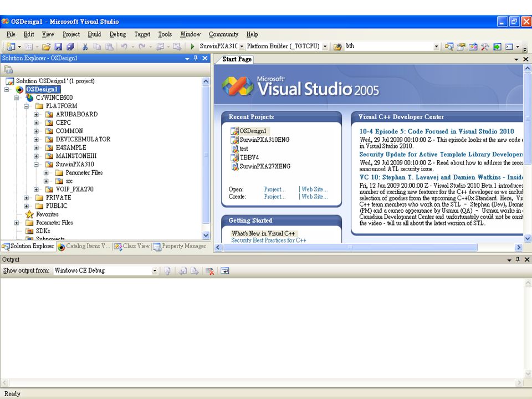
Task: Open the 'bth' find combo box dropdown
Action: coord(436,47)
